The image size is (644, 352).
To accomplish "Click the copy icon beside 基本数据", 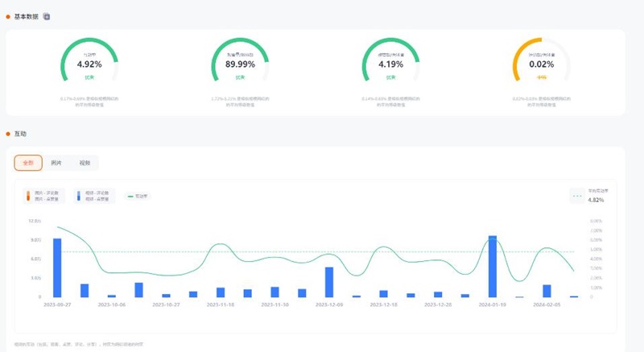I will (x=47, y=16).
